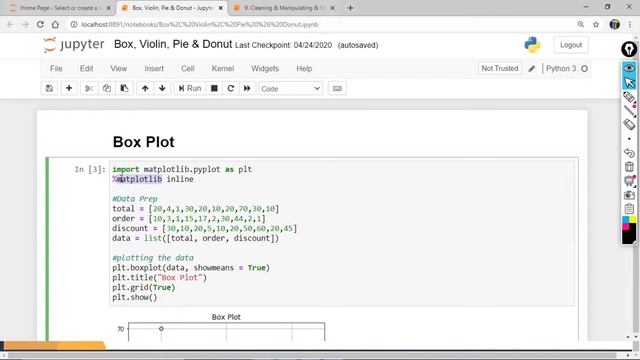
Task: Bookmark this page with the star icon
Action: (x=596, y=24)
